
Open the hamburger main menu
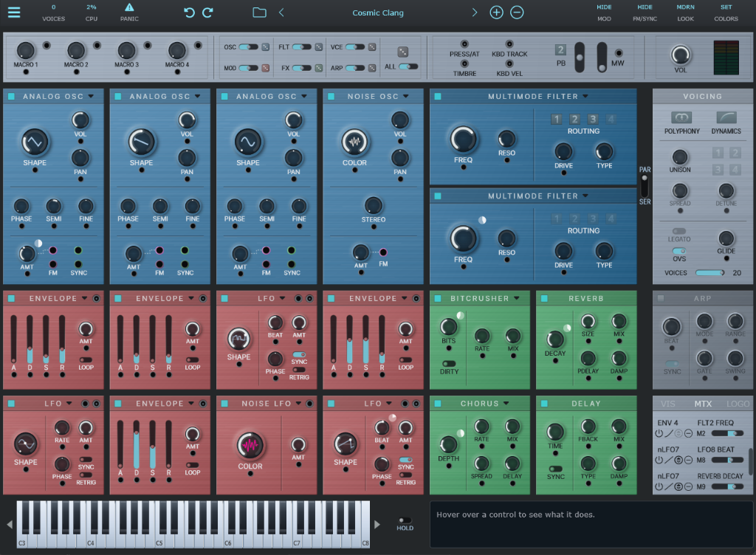(x=14, y=13)
